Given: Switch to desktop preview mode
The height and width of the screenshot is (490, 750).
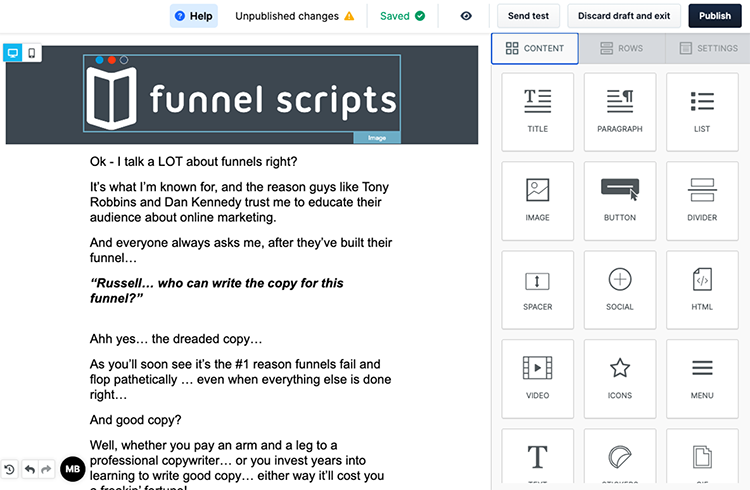Looking at the screenshot, I should (14, 53).
